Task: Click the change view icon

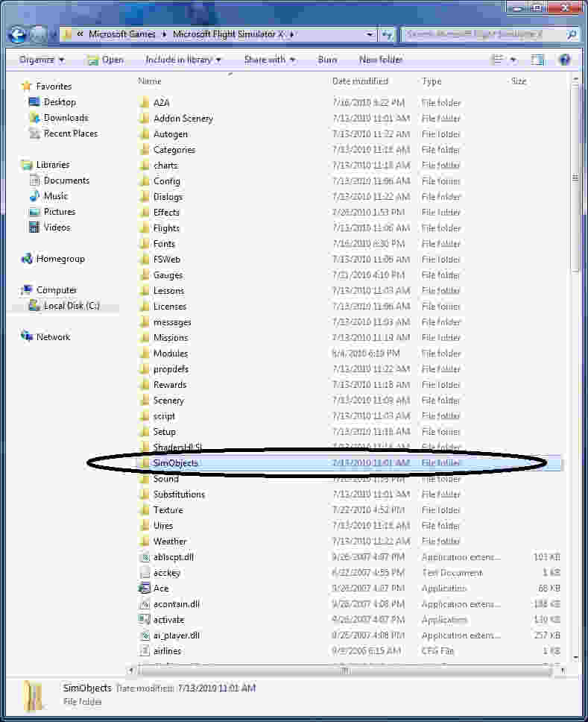Action: click(497, 60)
